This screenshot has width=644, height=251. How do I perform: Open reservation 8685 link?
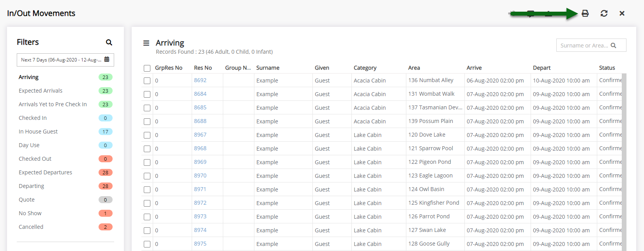click(x=200, y=107)
